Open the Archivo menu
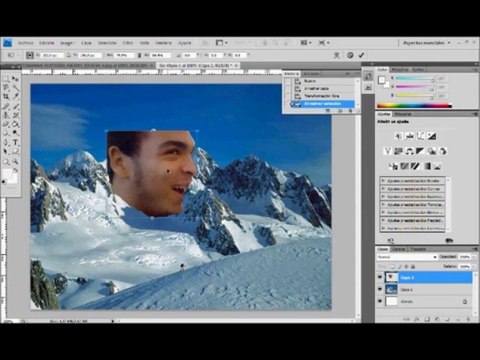This screenshot has height=360, width=480. (26, 43)
